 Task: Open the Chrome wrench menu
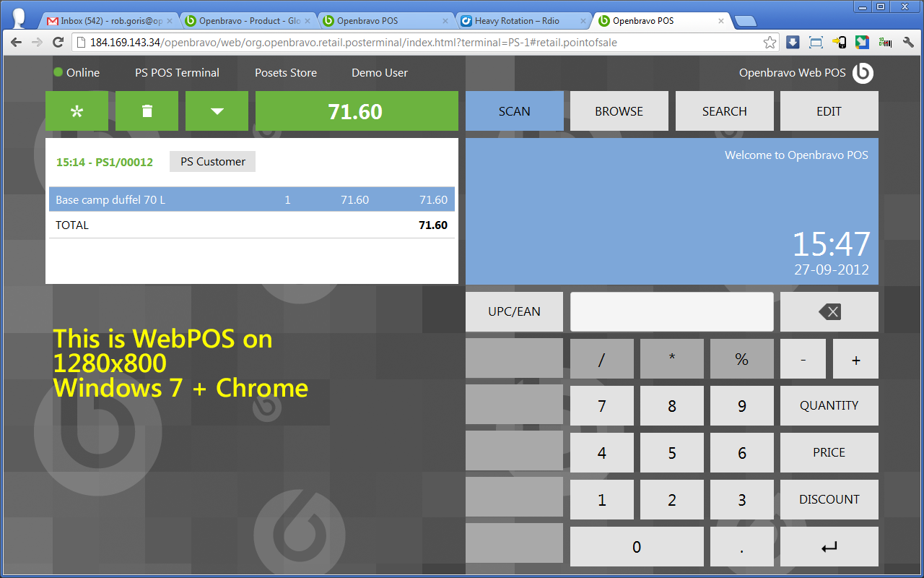908,43
